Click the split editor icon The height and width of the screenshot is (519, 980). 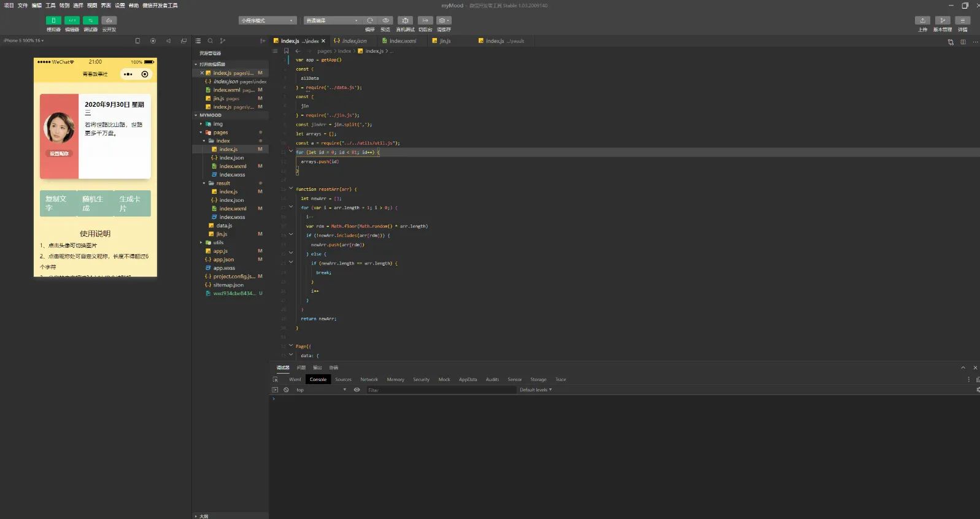coord(963,42)
